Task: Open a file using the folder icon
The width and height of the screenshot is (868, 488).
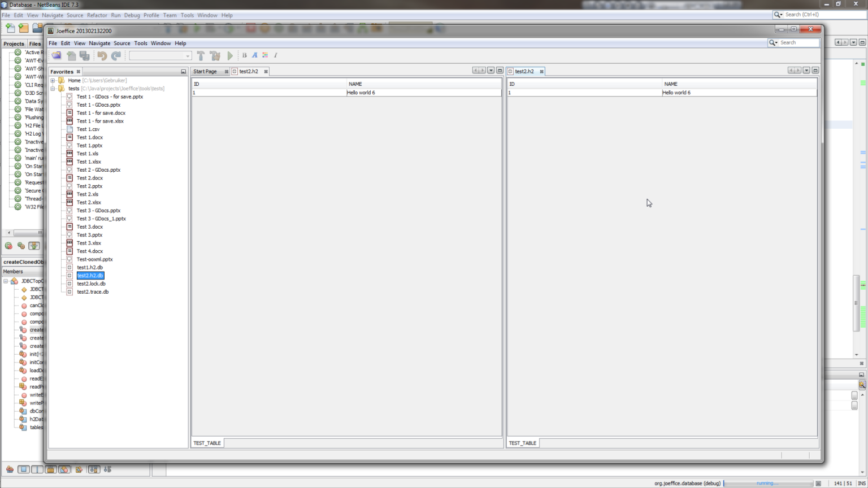Action: click(x=56, y=55)
